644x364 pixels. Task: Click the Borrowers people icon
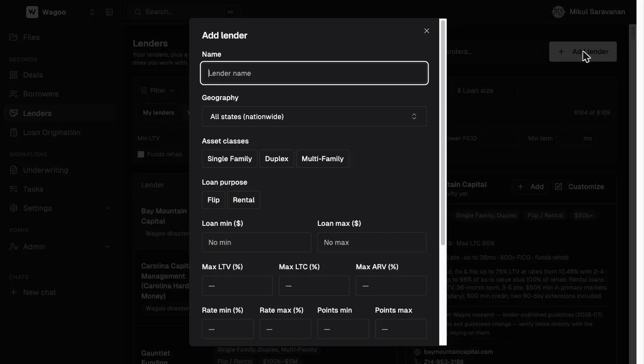(14, 94)
